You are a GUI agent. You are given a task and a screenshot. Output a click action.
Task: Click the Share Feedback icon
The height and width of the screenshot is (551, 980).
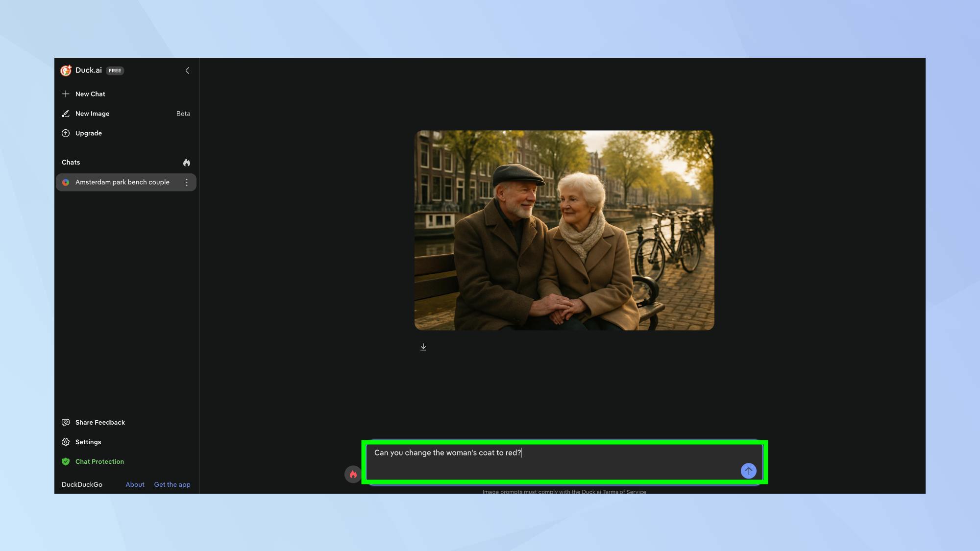(x=66, y=422)
